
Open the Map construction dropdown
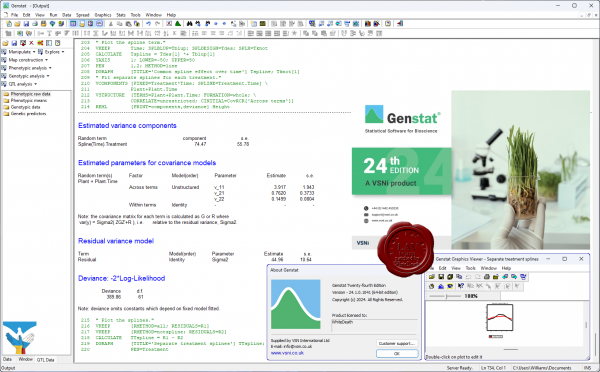click(25, 60)
